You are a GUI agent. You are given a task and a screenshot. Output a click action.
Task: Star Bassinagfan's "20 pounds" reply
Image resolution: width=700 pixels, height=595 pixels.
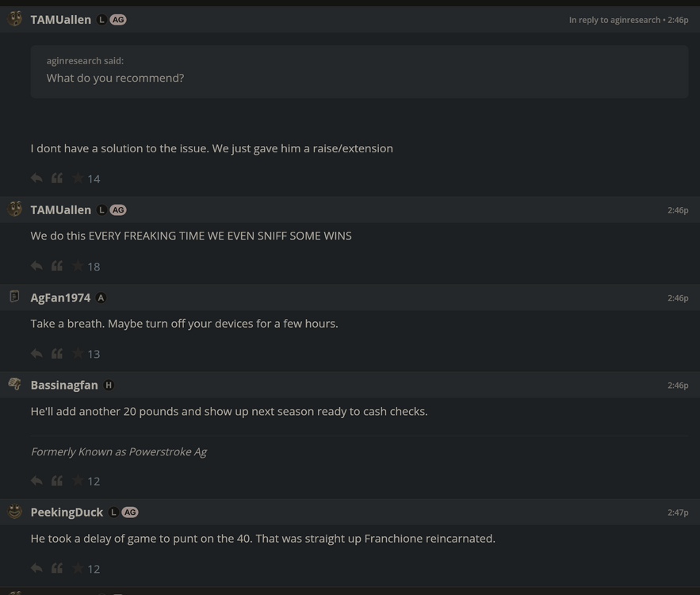pyautogui.click(x=78, y=480)
